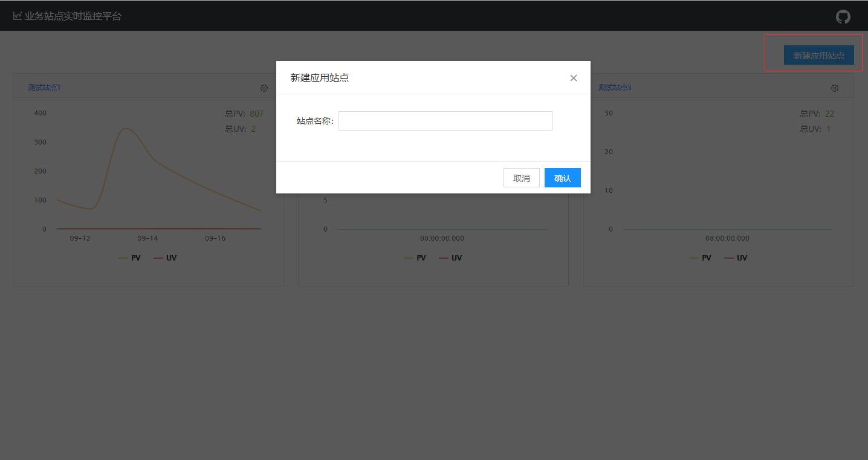The image size is (868, 460).
Task: Click the 总UV value 2 in 测试站点1
Action: 253,129
